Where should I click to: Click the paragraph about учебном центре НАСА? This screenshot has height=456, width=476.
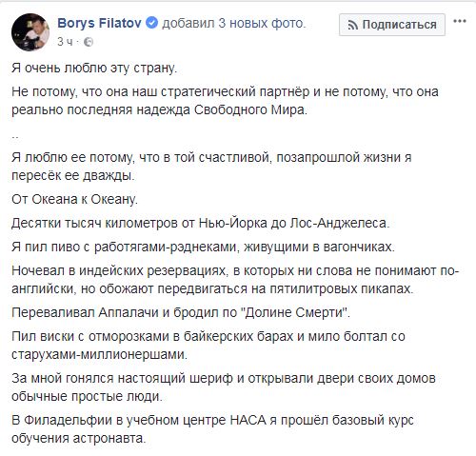pyautogui.click(x=212, y=429)
